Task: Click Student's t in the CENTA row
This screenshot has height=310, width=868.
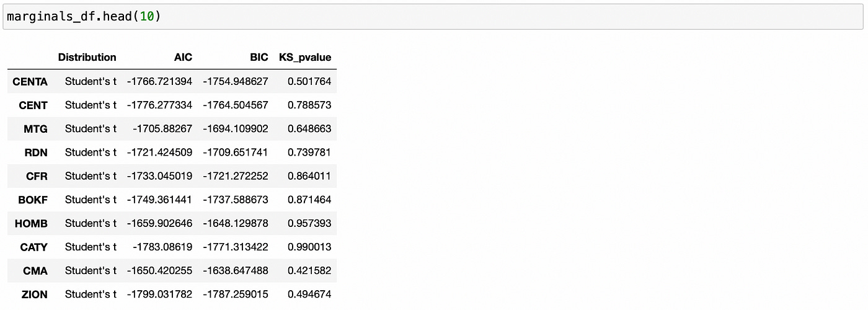Action: (91, 81)
